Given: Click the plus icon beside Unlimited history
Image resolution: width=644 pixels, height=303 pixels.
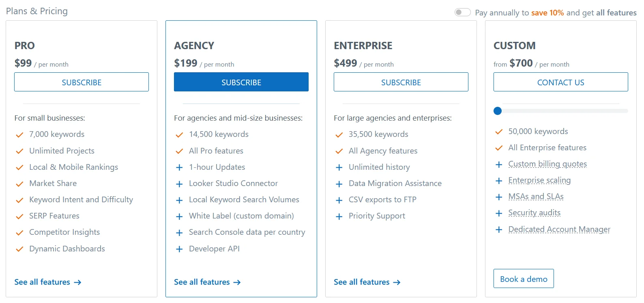Looking at the screenshot, I should coord(339,167).
